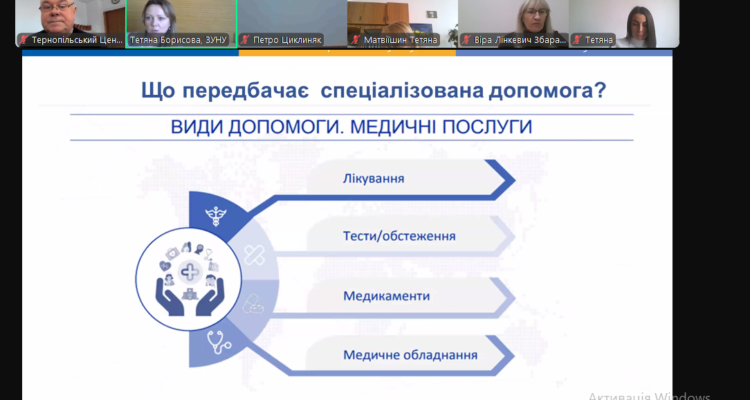The image size is (750, 400).
Task: Select the rightmost Тетяна video tile
Action: pyautogui.click(x=624, y=20)
